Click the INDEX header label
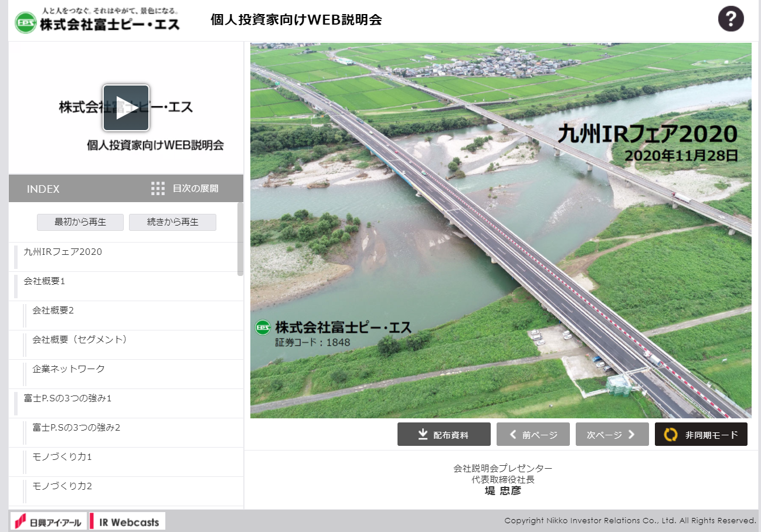The image size is (761, 532). click(43, 189)
